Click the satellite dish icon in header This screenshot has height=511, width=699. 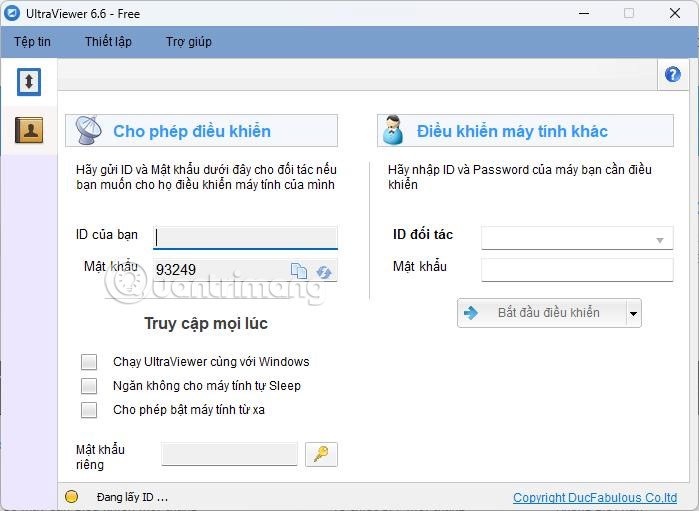coord(89,131)
